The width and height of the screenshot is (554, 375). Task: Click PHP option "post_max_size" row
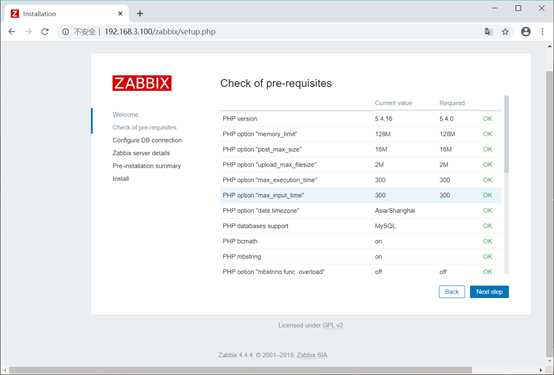point(360,150)
